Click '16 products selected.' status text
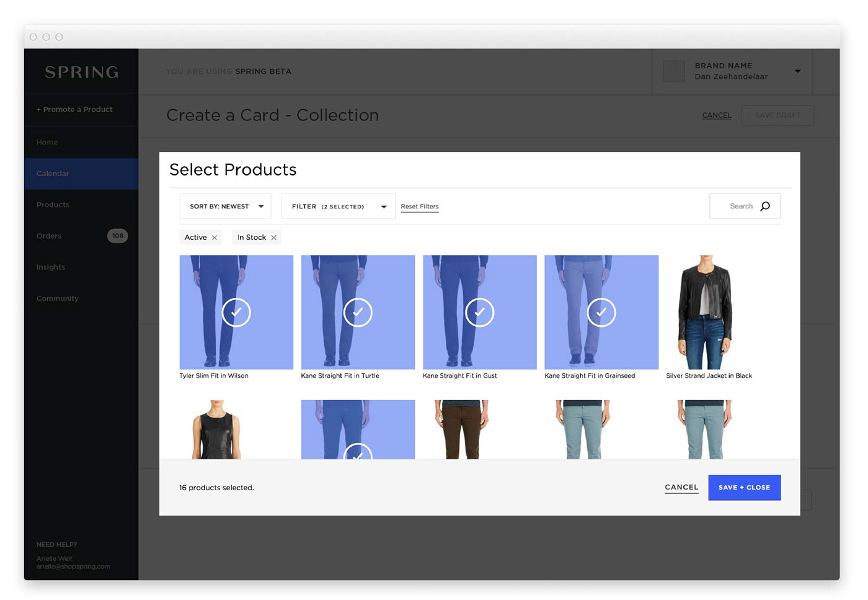 point(216,488)
